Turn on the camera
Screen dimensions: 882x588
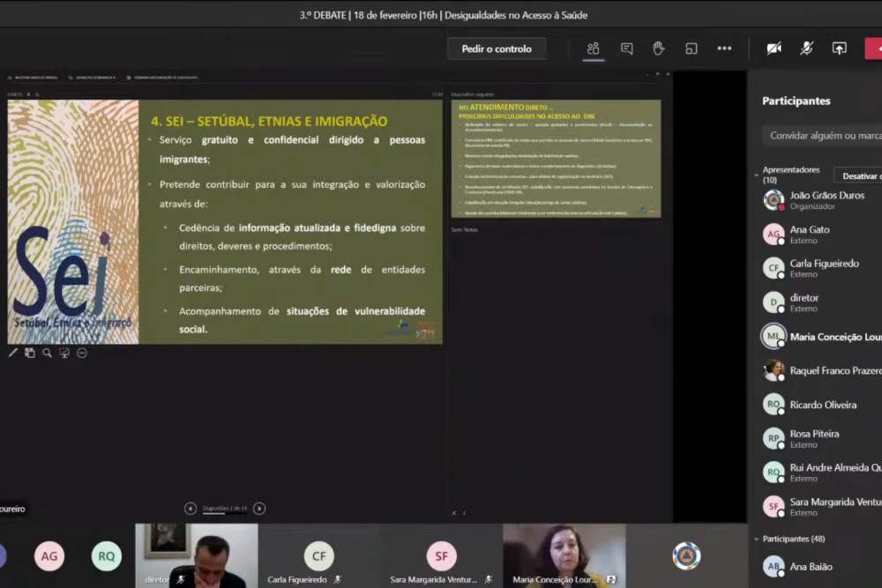(x=774, y=48)
